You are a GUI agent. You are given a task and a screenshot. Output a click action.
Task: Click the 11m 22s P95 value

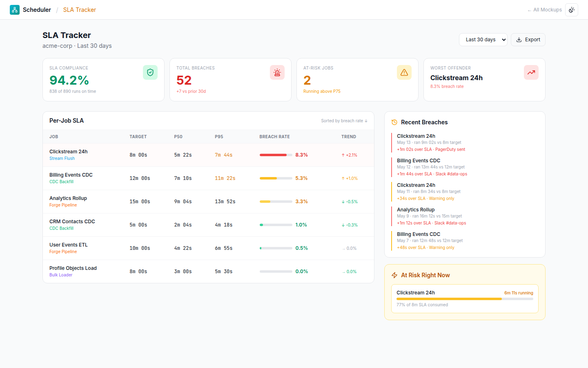(x=225, y=178)
